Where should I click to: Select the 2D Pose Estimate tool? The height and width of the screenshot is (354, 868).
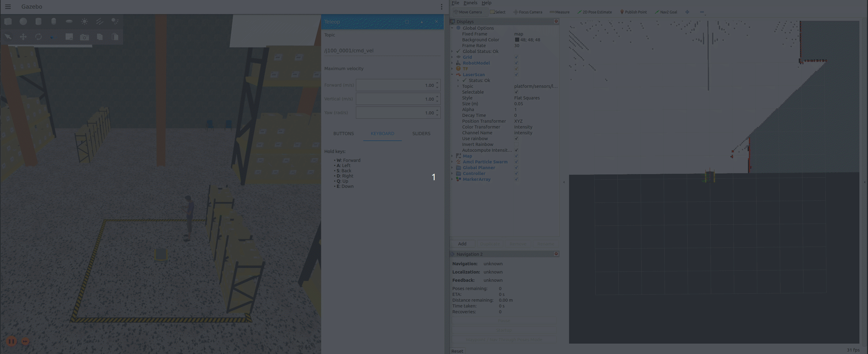click(594, 12)
